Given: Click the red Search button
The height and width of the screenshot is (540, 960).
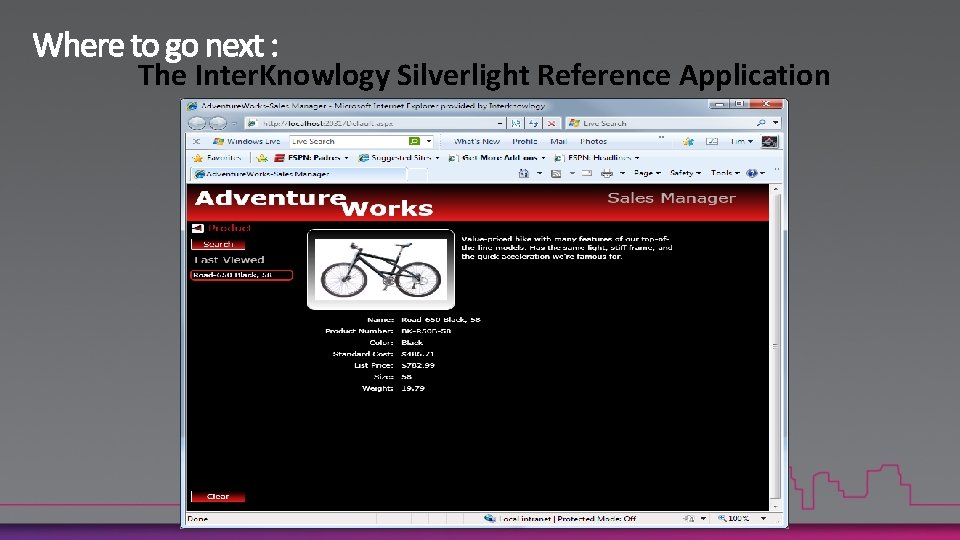Looking at the screenshot, I should (x=218, y=244).
